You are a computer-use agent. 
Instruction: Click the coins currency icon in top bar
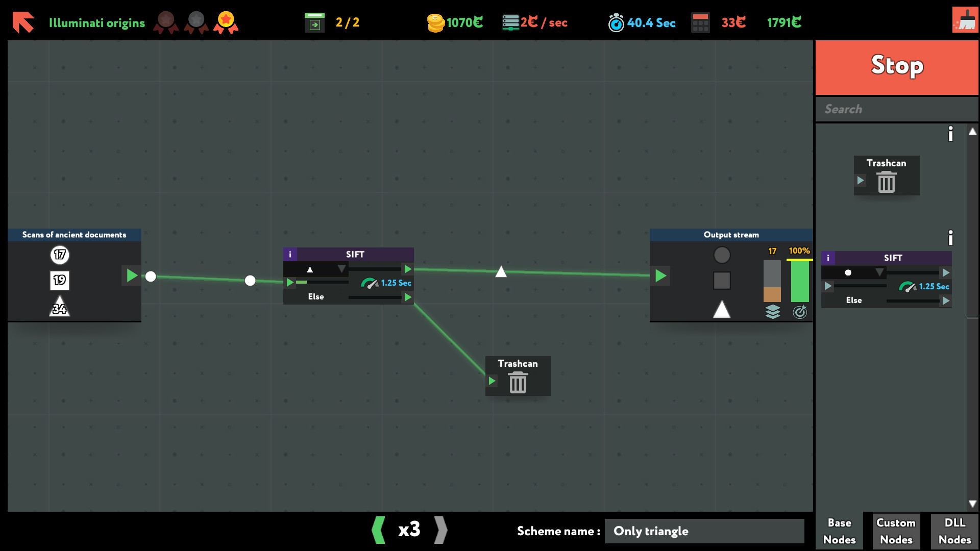[435, 22]
